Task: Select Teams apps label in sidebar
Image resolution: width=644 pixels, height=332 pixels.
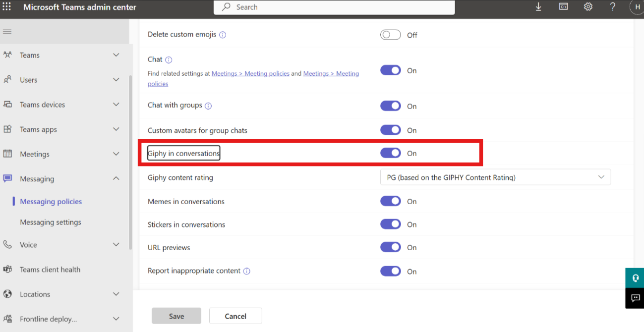Action: pos(38,130)
